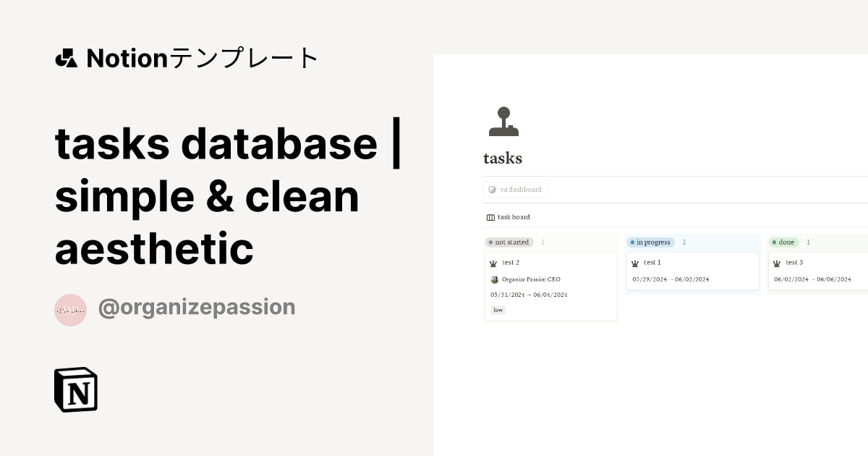Click the crown icon beside test 1
This screenshot has height=456, width=868.
(636, 263)
